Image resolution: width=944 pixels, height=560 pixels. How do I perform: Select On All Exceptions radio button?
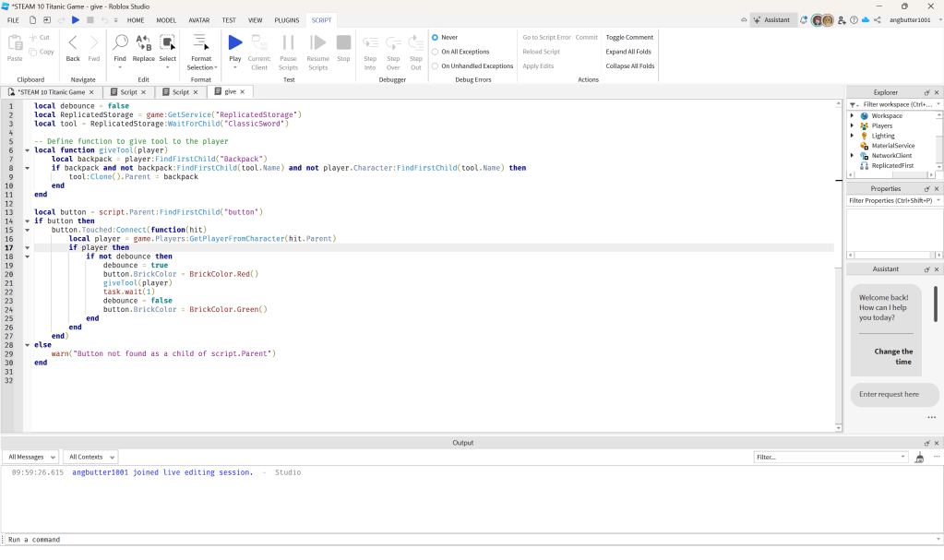[436, 52]
